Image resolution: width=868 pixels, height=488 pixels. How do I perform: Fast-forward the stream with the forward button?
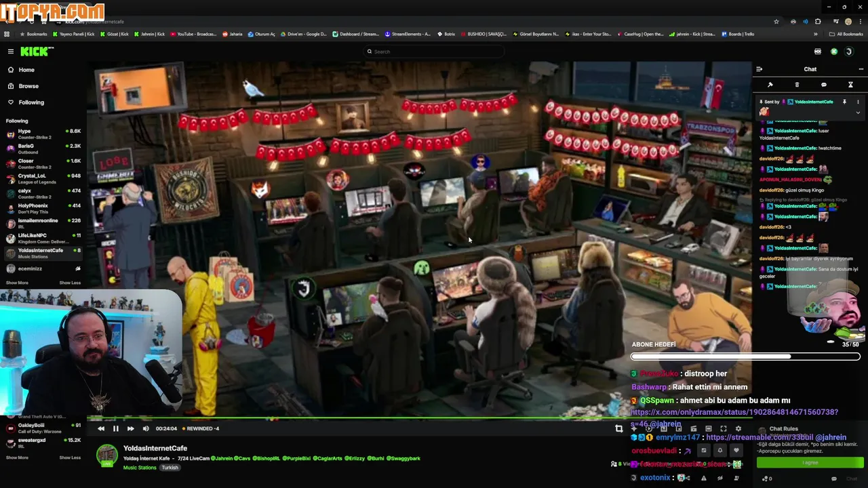131,428
